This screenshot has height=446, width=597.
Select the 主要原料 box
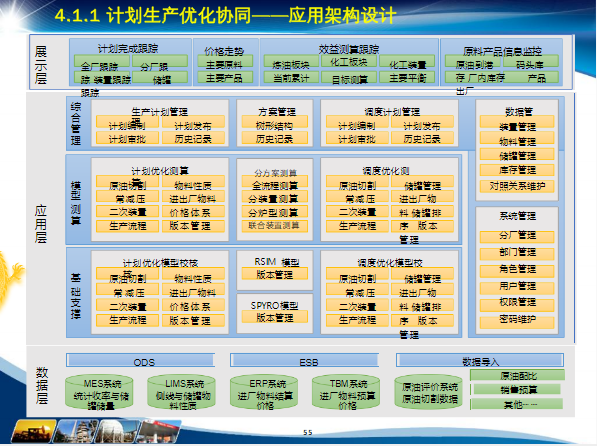click(x=225, y=61)
